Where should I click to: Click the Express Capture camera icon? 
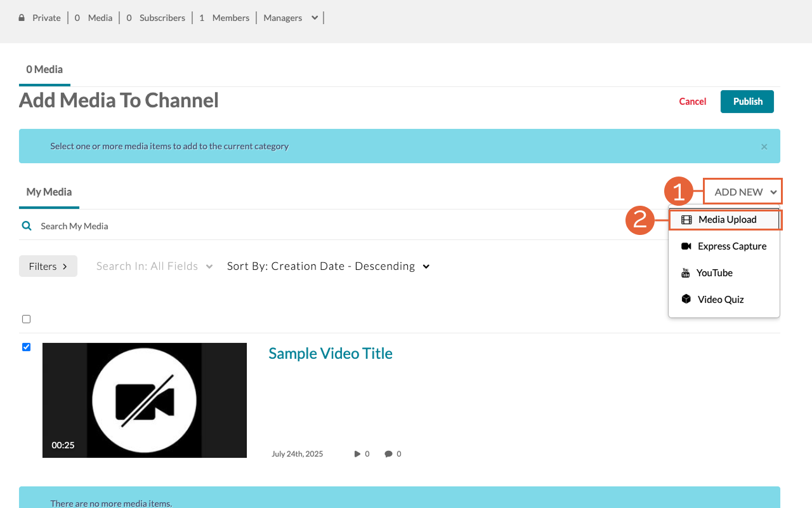click(686, 246)
